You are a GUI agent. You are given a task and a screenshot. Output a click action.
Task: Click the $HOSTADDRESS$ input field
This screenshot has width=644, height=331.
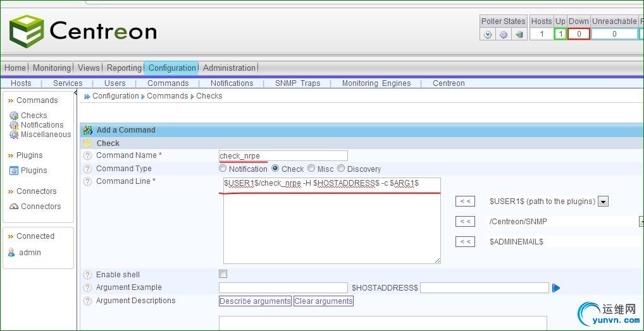coord(485,287)
